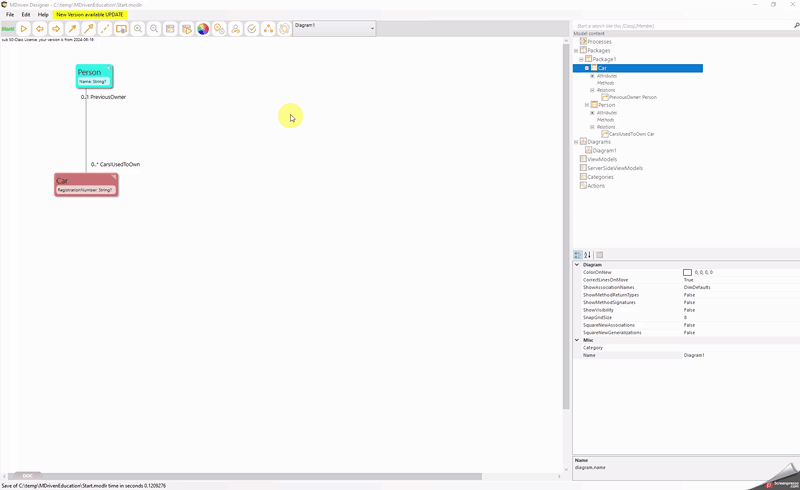800x490 pixels.
Task: Click the zoom in magnifier icon
Action: (138, 29)
